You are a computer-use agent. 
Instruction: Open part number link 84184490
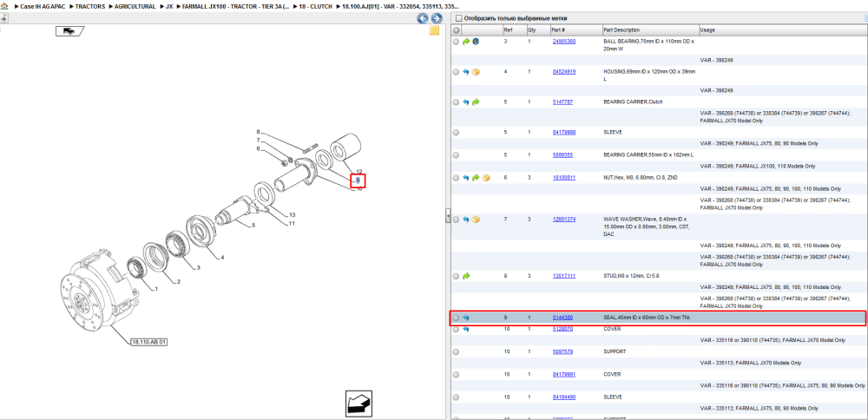point(564,397)
